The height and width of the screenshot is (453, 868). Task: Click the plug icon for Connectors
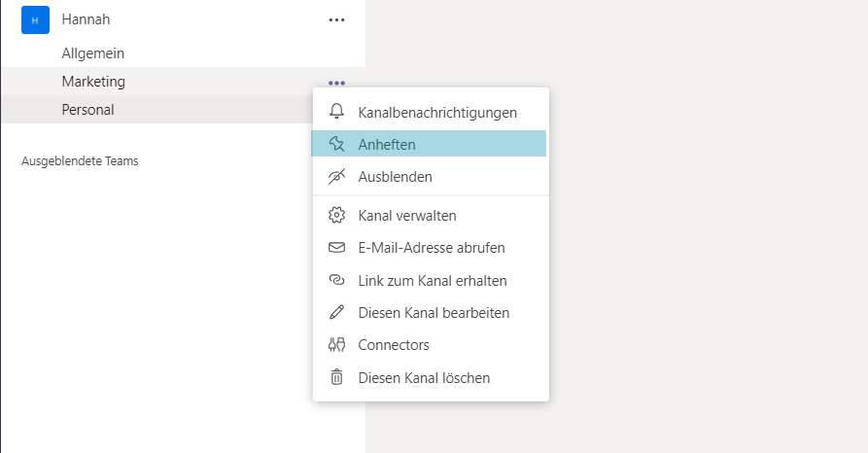336,344
